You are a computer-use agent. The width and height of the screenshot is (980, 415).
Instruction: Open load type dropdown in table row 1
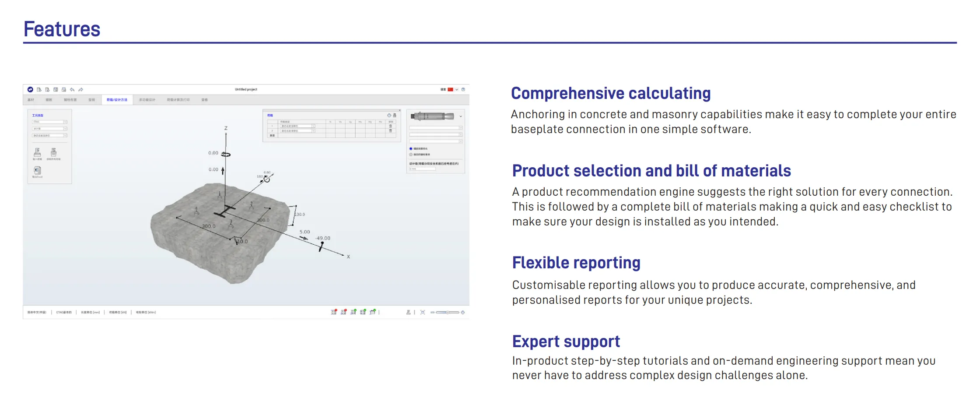(x=297, y=126)
